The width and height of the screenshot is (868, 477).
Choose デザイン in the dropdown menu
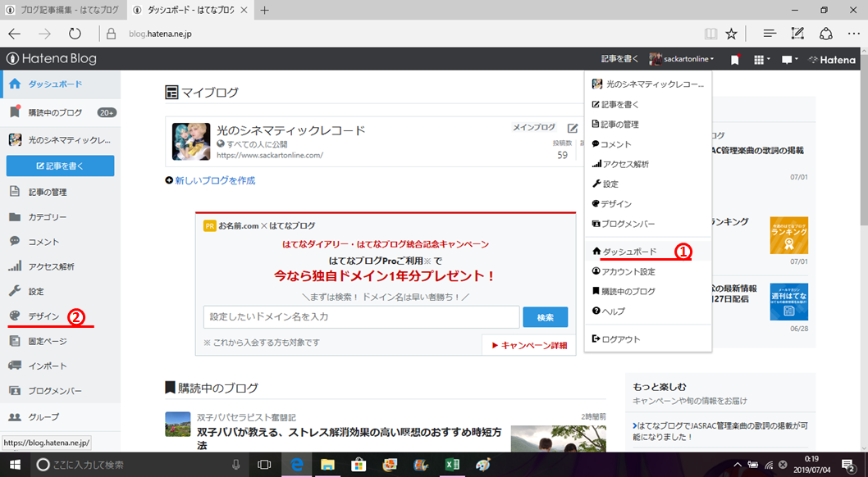click(647, 204)
